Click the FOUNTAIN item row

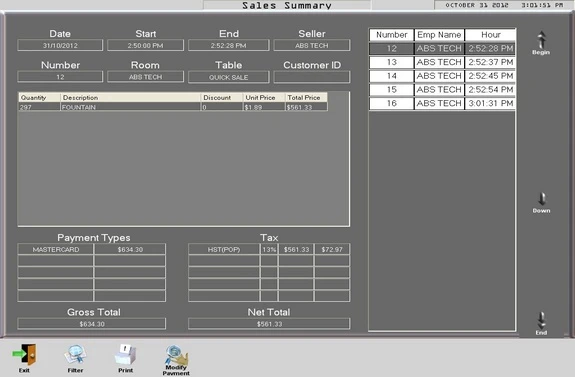173,107
